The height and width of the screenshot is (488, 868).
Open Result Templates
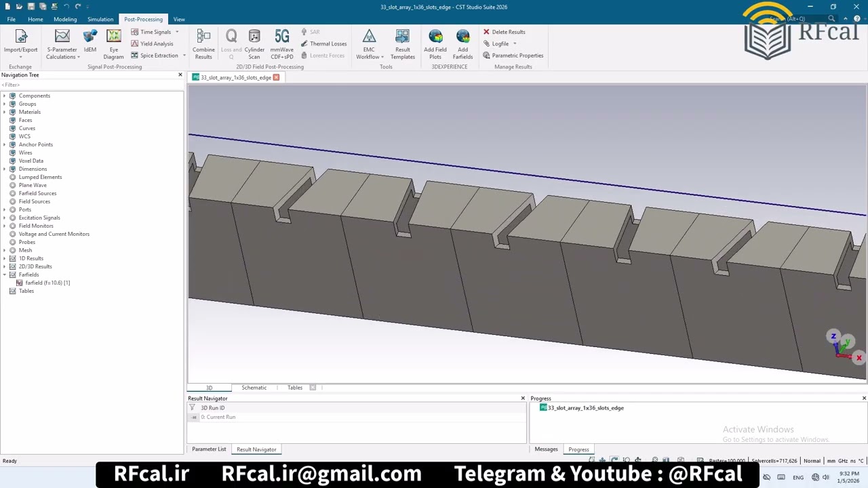(x=403, y=43)
